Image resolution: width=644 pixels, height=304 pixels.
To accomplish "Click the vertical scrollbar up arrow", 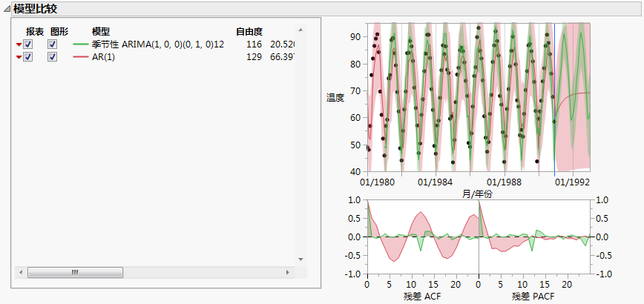I will coord(300,30).
